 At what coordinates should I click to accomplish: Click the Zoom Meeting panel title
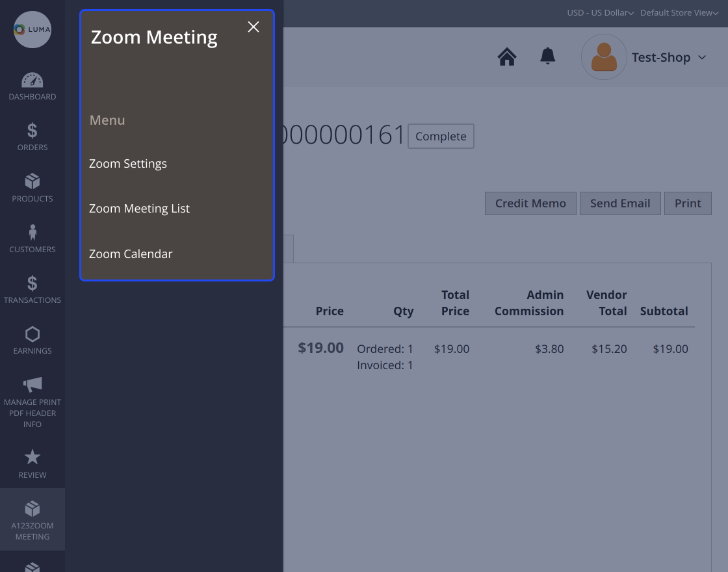154,37
